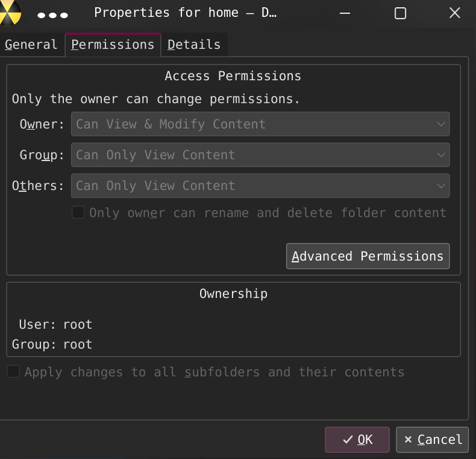The image size is (476, 459).
Task: Maximize the Properties dialog
Action: click(x=400, y=13)
